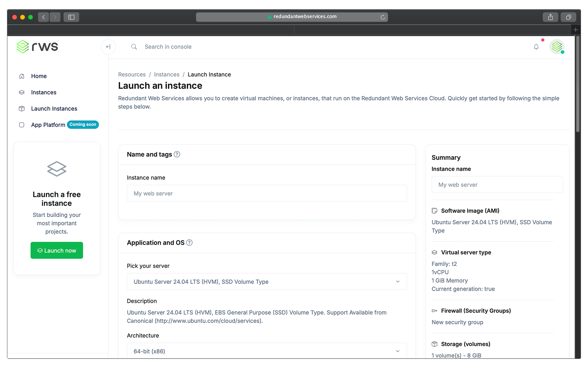Open notifications via the bell icon

point(536,47)
